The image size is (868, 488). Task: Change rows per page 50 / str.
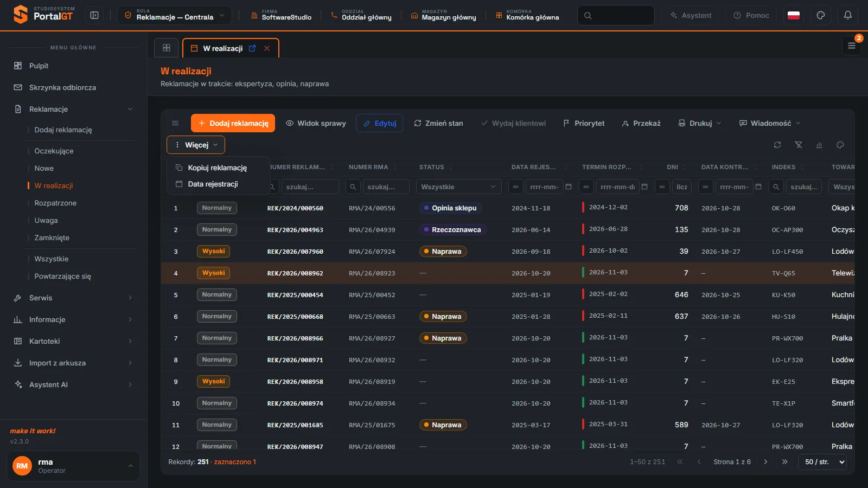[822, 462]
